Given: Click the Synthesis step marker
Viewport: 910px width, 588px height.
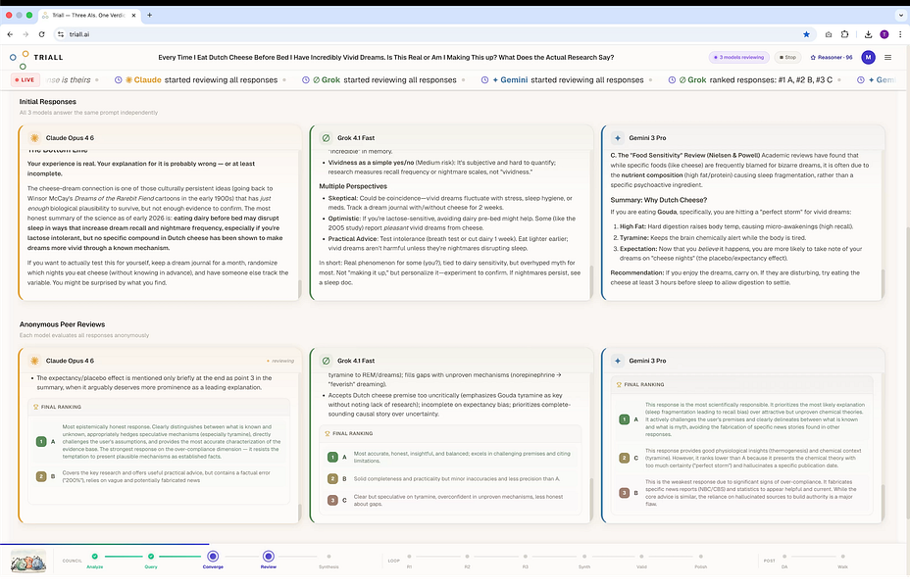Looking at the screenshot, I should click(329, 557).
